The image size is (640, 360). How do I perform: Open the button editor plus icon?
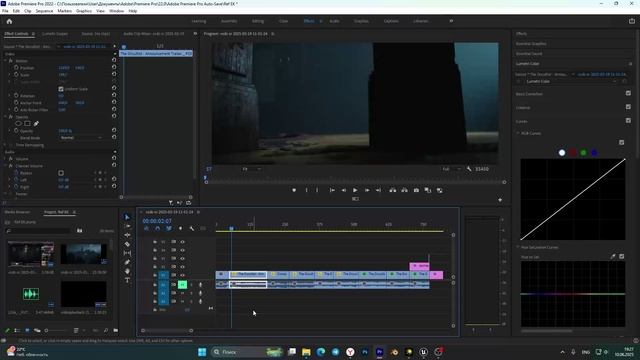click(x=500, y=200)
